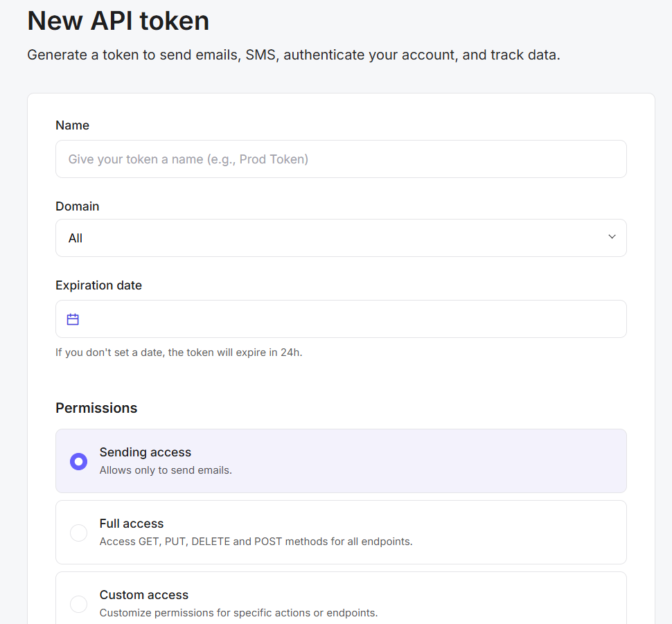Click the purple calendar icon

point(73,319)
